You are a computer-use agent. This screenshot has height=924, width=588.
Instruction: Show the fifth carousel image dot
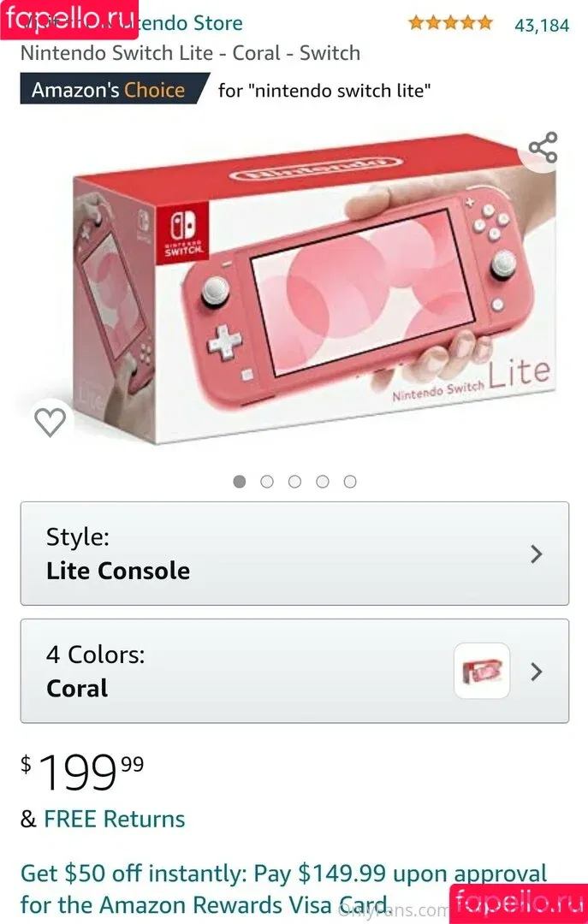coord(350,482)
